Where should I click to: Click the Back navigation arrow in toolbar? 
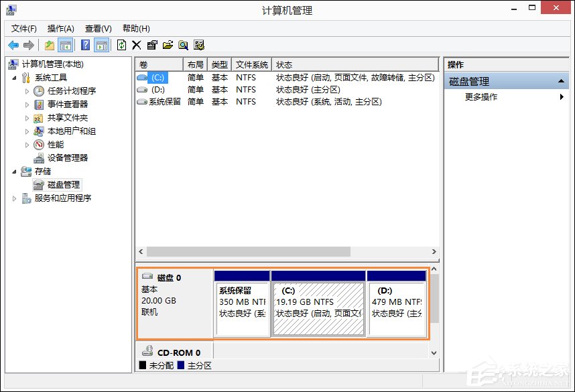click(x=15, y=44)
